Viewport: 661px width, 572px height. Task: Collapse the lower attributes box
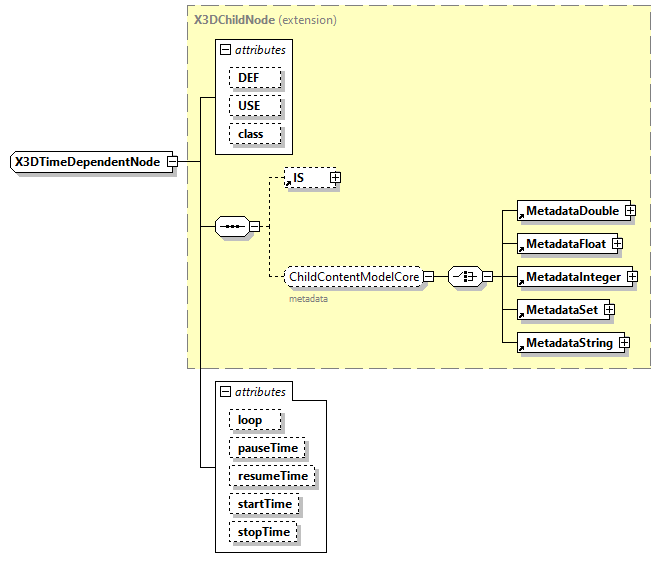[x=226, y=392]
